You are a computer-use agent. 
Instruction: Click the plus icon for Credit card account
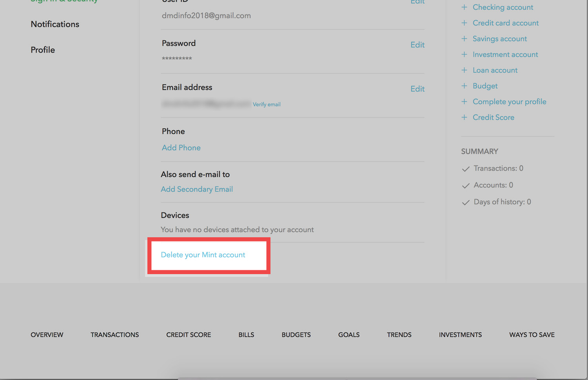point(465,23)
